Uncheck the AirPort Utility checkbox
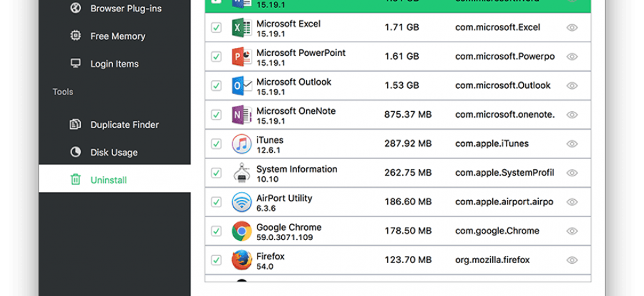Viewport: 644px width, 296px height. coord(216,202)
